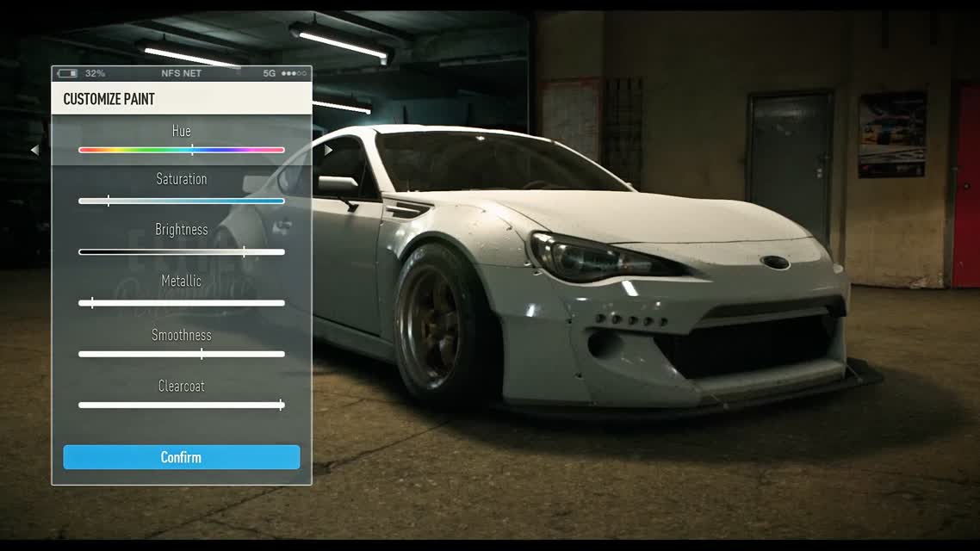Click the left arrow beside the paint panel
The height and width of the screenshot is (551, 980).
coord(35,150)
